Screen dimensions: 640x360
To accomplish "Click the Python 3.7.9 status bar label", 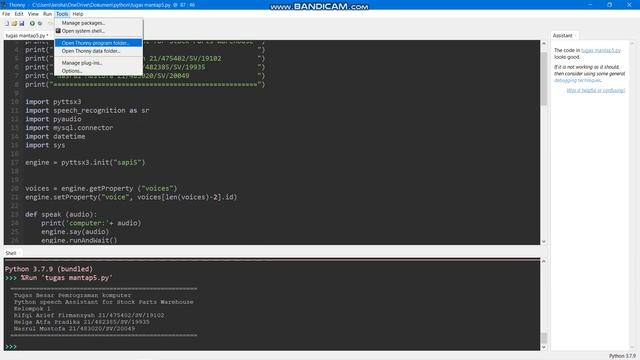I will [622, 356].
